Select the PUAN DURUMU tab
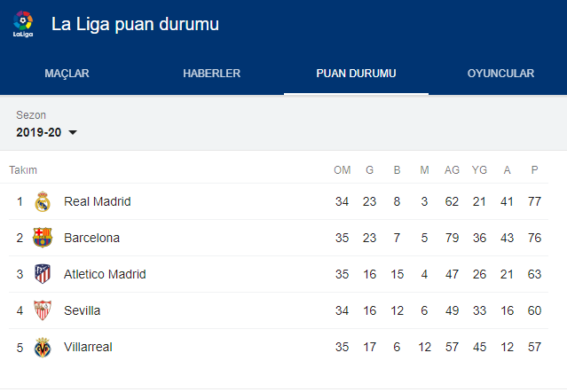Image resolution: width=567 pixels, height=392 pixels. pyautogui.click(x=356, y=74)
